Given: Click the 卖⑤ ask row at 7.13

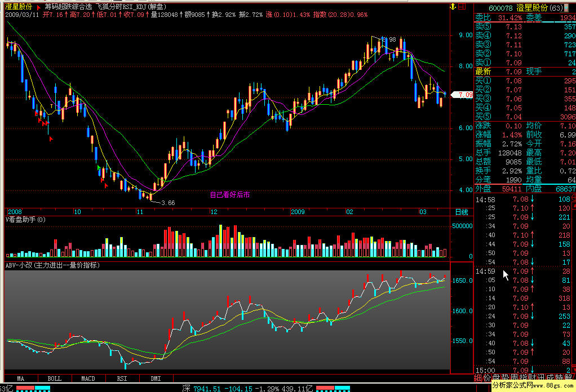Looking at the screenshot, I should (525, 27).
